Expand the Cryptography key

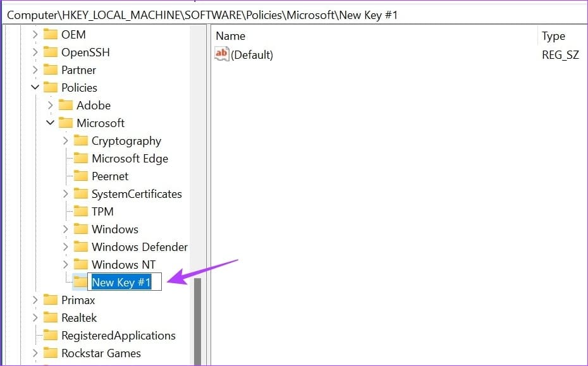(x=65, y=140)
